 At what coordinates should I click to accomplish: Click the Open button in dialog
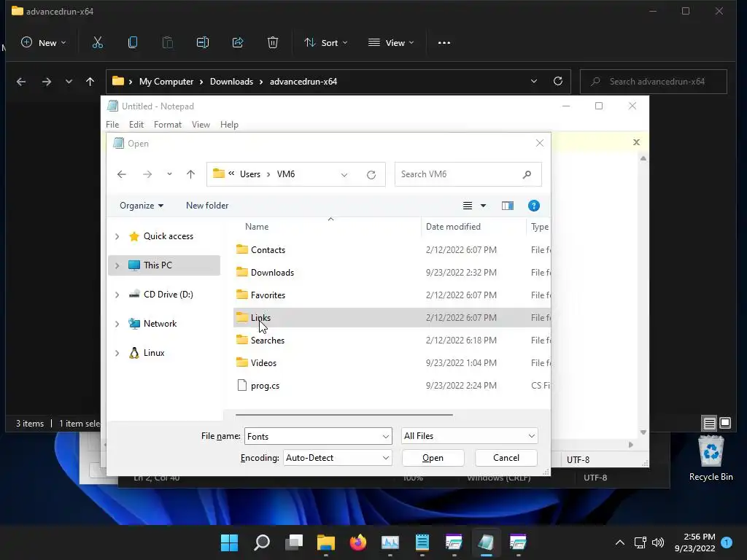(433, 458)
